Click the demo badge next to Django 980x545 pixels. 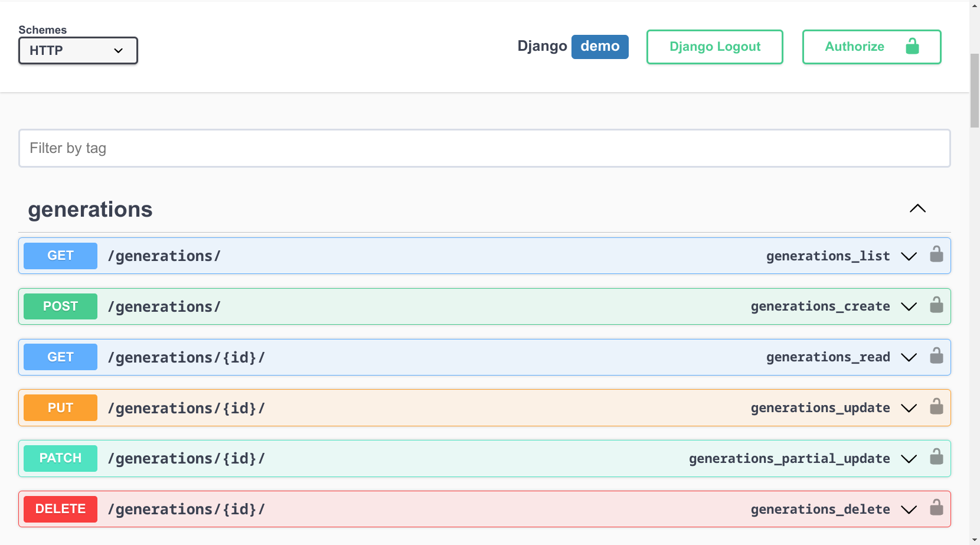point(600,47)
